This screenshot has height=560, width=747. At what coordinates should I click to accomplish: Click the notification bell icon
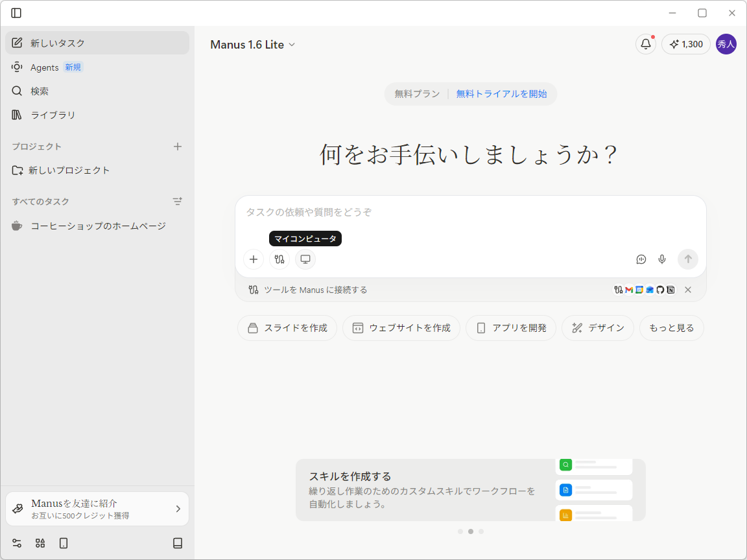point(645,44)
